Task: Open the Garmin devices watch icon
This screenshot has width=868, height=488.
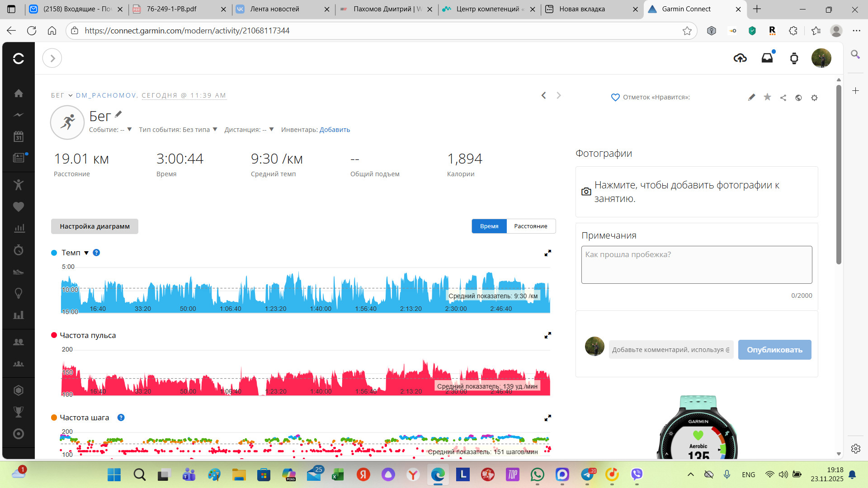Action: pos(794,58)
